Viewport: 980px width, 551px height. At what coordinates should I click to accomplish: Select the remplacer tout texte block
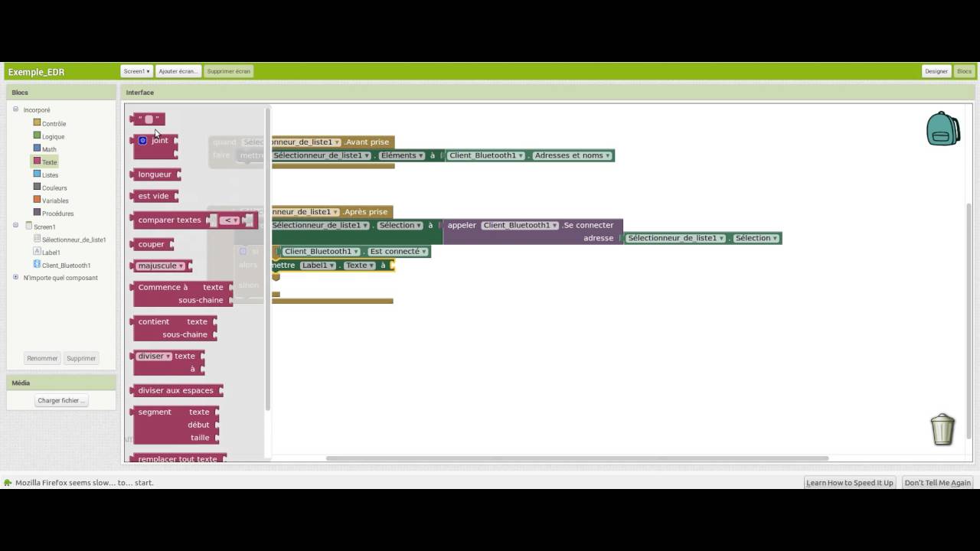point(178,458)
